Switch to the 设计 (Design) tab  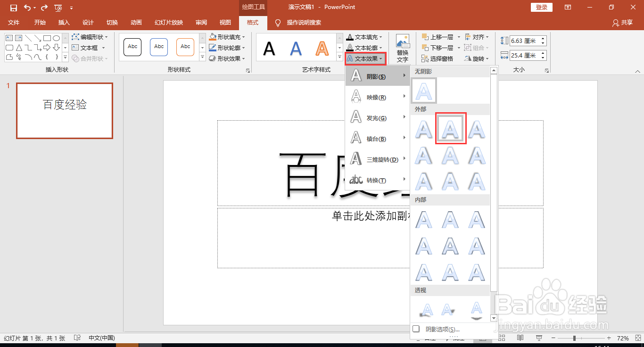point(88,23)
